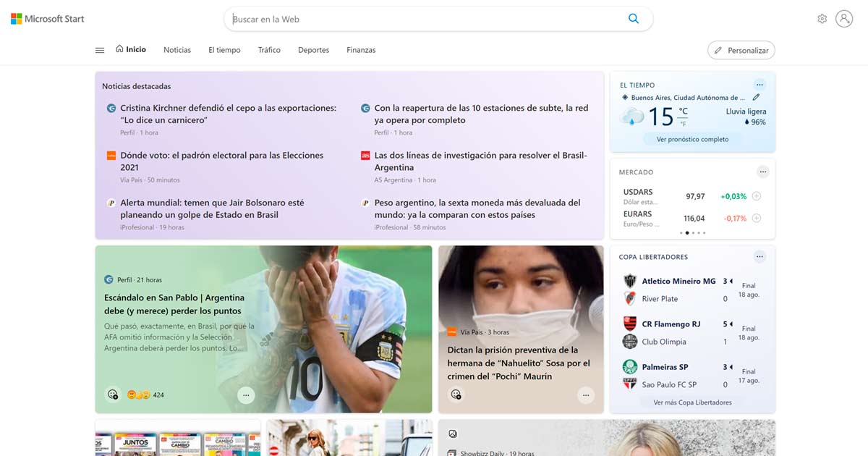Navigate to the Finanzas tab

click(361, 50)
